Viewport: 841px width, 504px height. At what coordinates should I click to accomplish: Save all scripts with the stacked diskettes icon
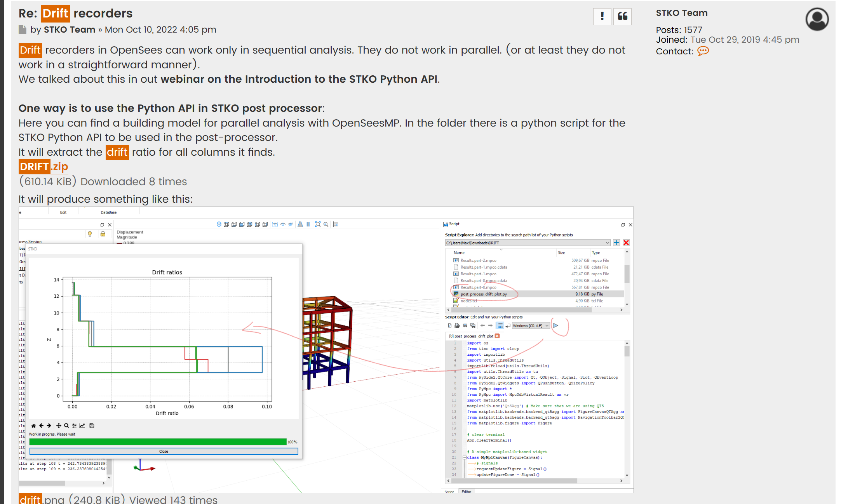pyautogui.click(x=473, y=326)
